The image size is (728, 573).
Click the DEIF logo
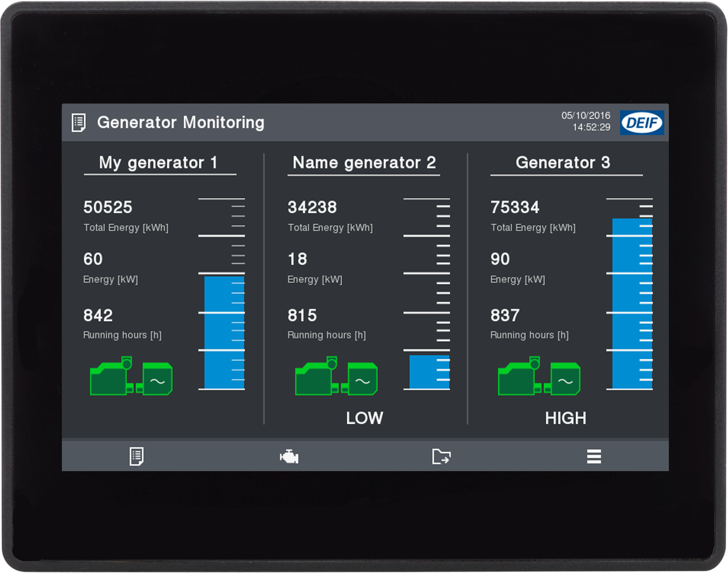pos(642,123)
